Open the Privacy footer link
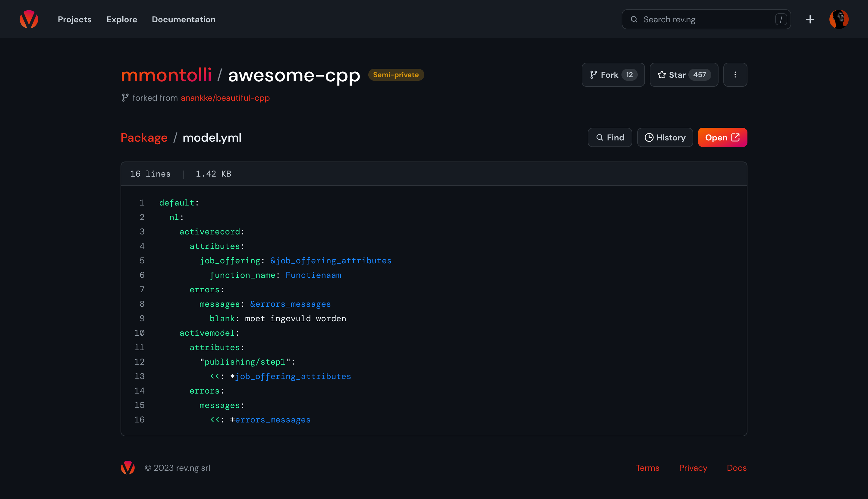Viewport: 868px width, 499px height. [x=693, y=468]
